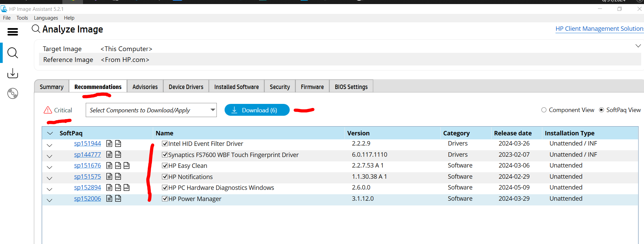This screenshot has height=244, width=644.
Task: Open the Tools menu
Action: [22, 18]
